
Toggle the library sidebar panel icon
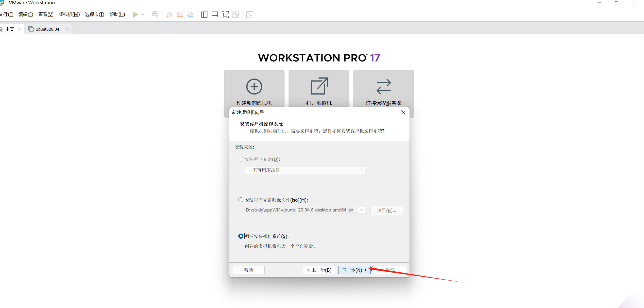coord(204,14)
